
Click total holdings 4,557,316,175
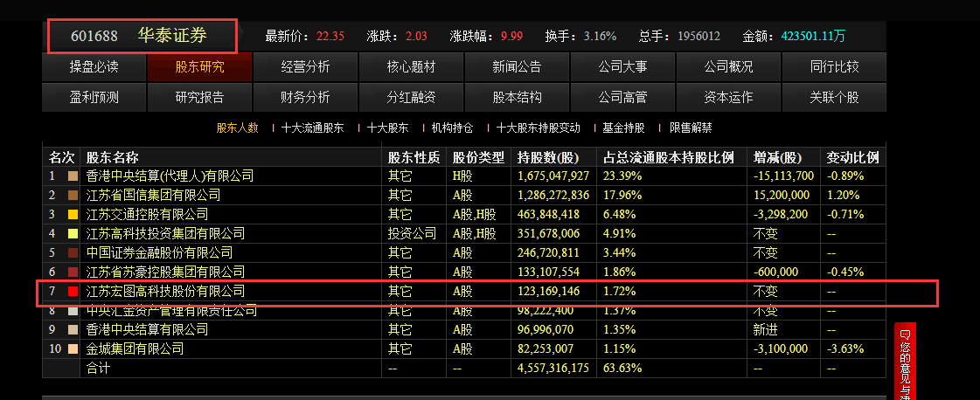(553, 369)
